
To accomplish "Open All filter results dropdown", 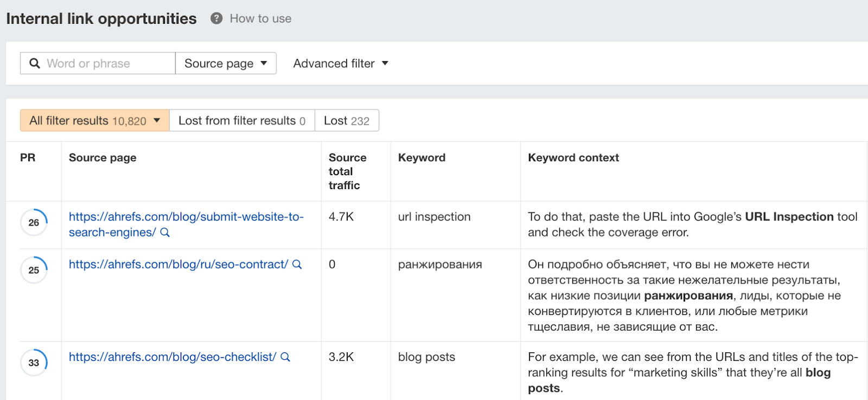I will click(x=95, y=121).
